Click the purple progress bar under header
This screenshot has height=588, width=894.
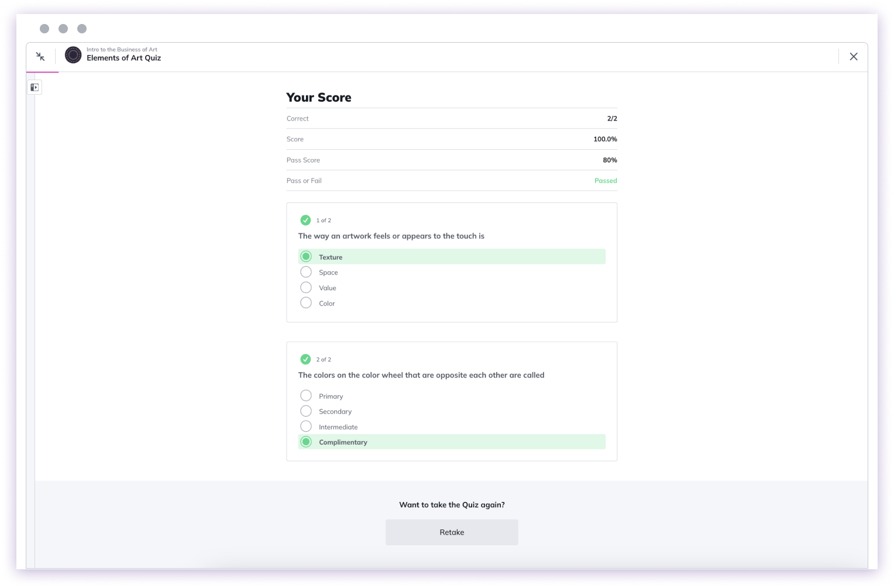(42, 72)
